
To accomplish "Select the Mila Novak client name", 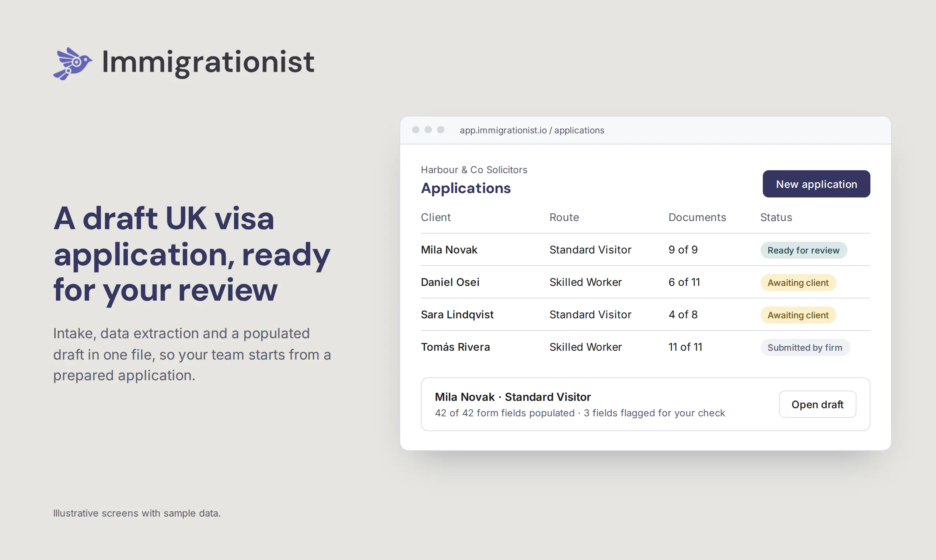I will tap(449, 249).
